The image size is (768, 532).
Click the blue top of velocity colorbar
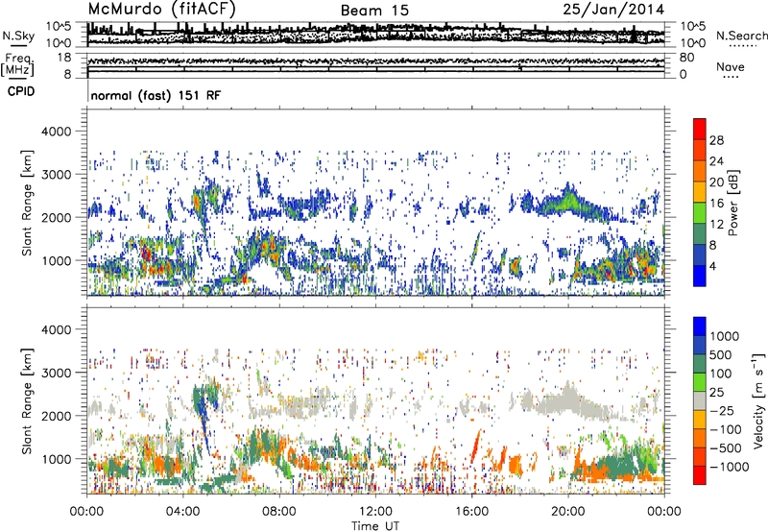point(700,326)
